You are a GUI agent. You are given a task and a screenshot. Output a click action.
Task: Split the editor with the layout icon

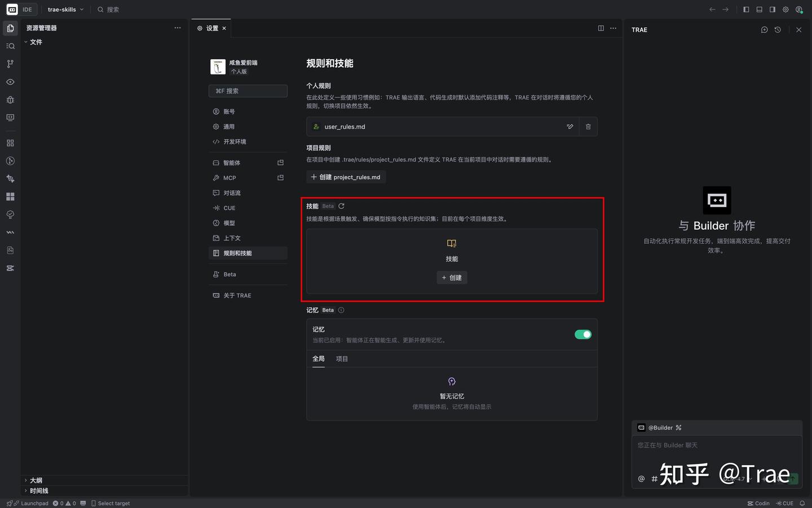click(601, 28)
